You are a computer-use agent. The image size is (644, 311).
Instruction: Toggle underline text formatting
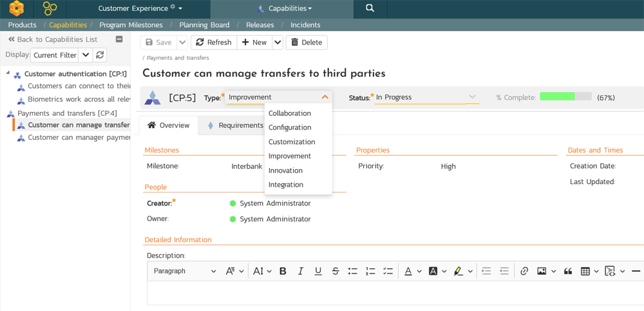point(318,271)
